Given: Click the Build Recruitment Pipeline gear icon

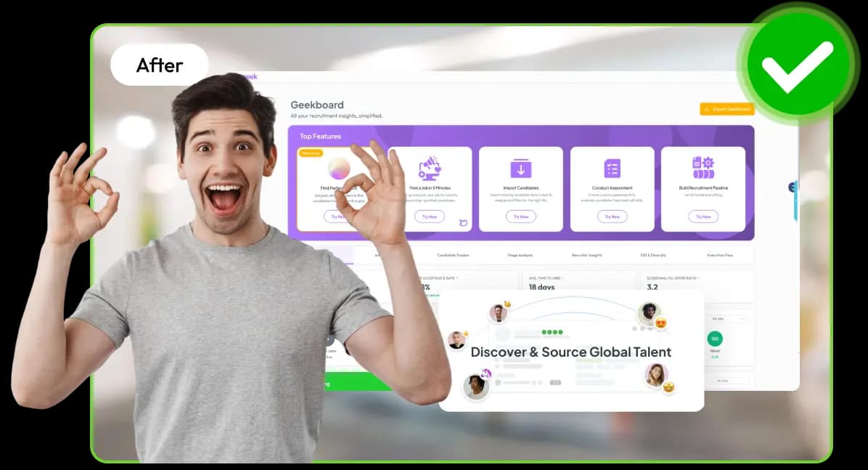Looking at the screenshot, I should point(703,167).
